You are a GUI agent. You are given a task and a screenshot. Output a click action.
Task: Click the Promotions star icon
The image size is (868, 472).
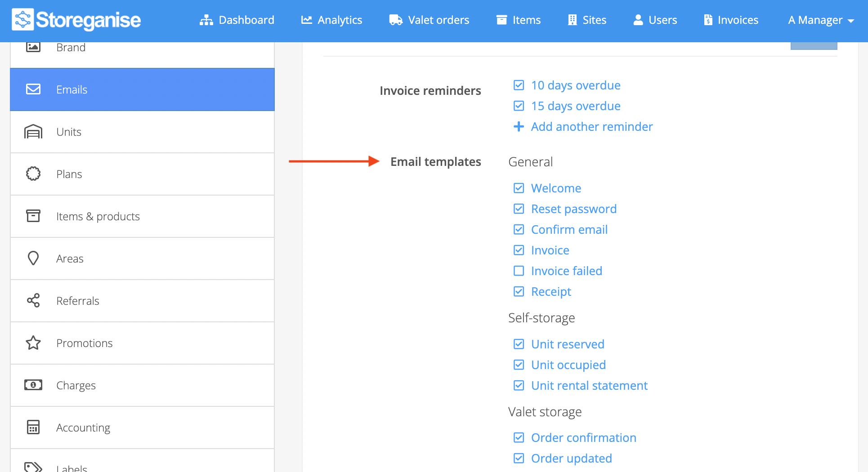pyautogui.click(x=33, y=343)
